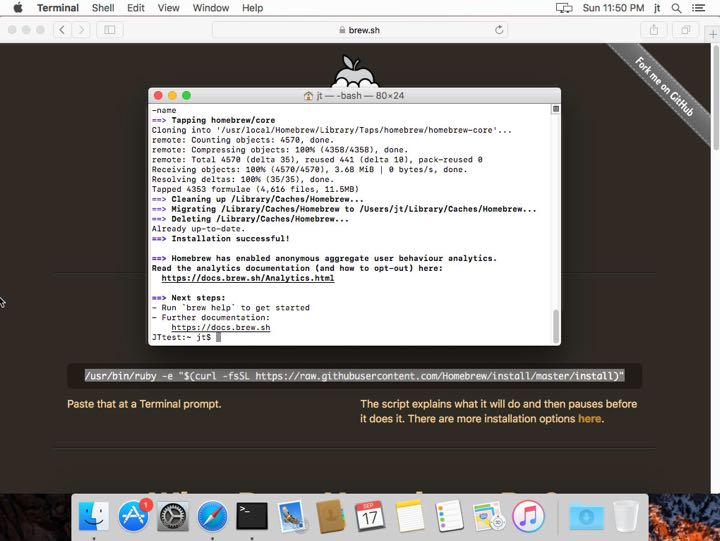Minimize the Terminal window
Viewport: 720px width, 541px height.
pos(172,96)
